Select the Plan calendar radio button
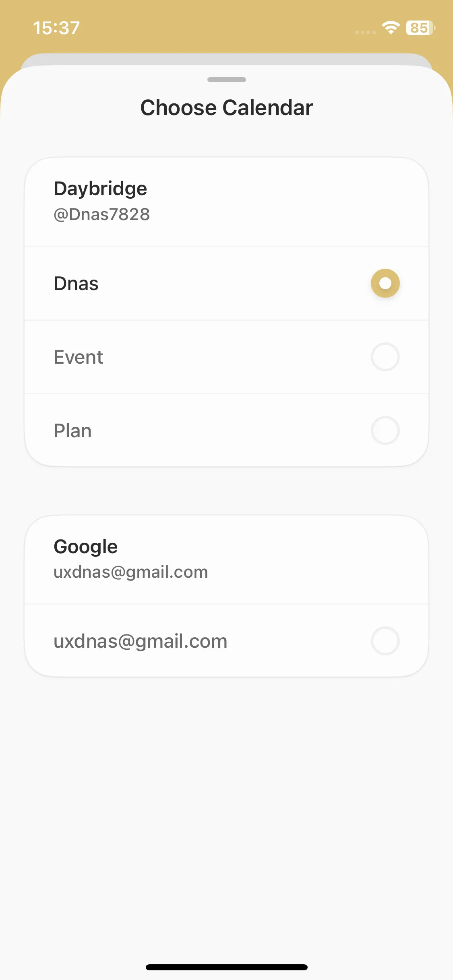This screenshot has width=453, height=980. (385, 430)
